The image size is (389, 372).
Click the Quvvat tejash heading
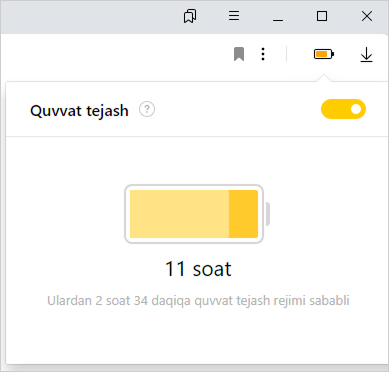(79, 111)
